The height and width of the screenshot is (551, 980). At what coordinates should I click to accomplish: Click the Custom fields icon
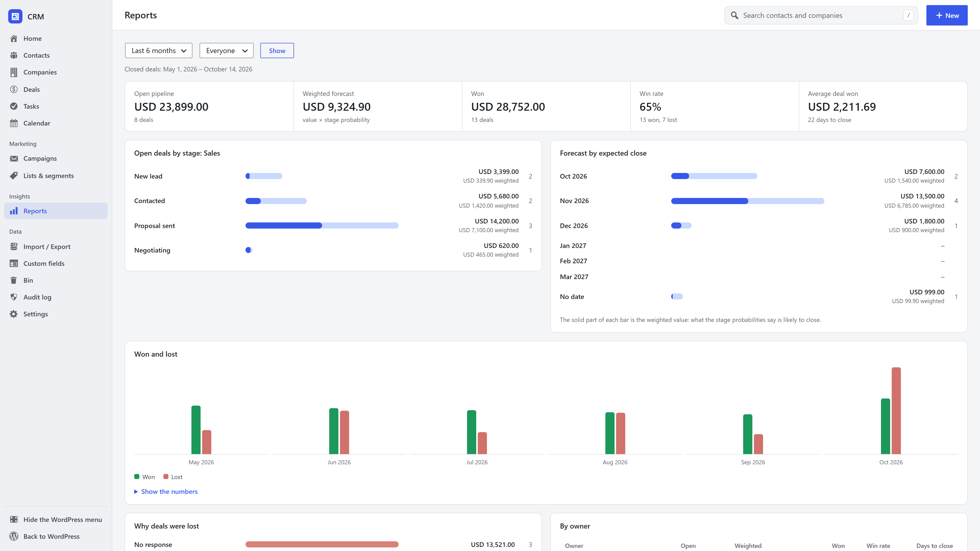14,264
